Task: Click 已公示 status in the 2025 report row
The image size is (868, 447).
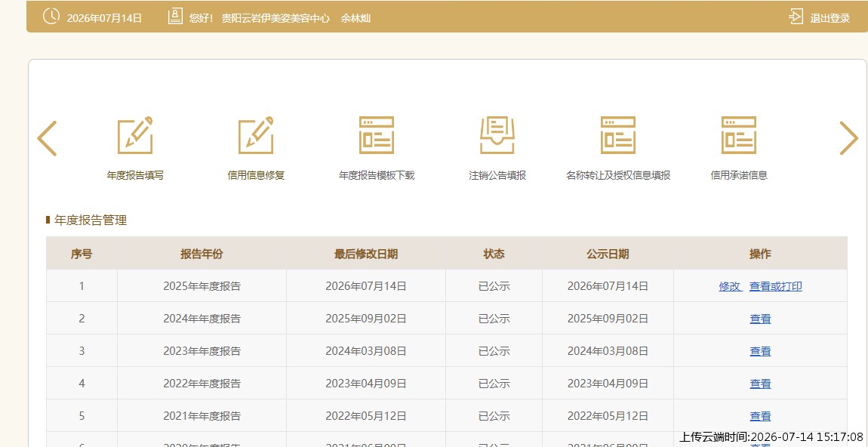Action: click(x=494, y=286)
